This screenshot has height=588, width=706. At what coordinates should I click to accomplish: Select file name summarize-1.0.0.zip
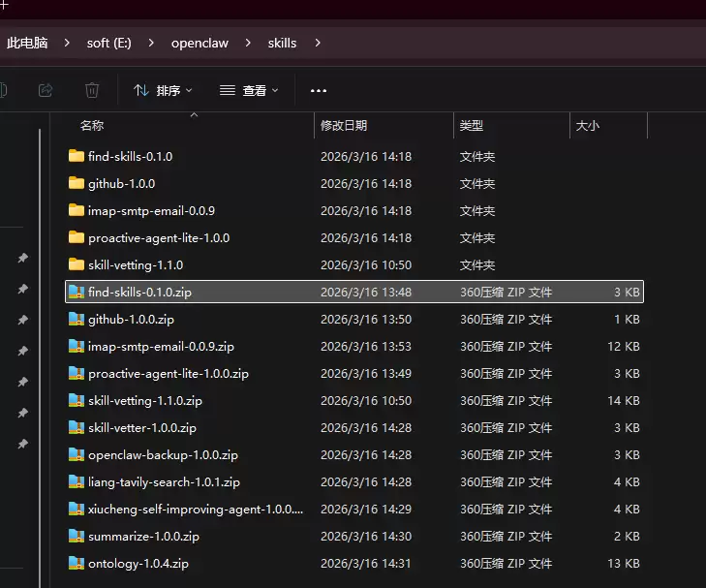coord(143,537)
